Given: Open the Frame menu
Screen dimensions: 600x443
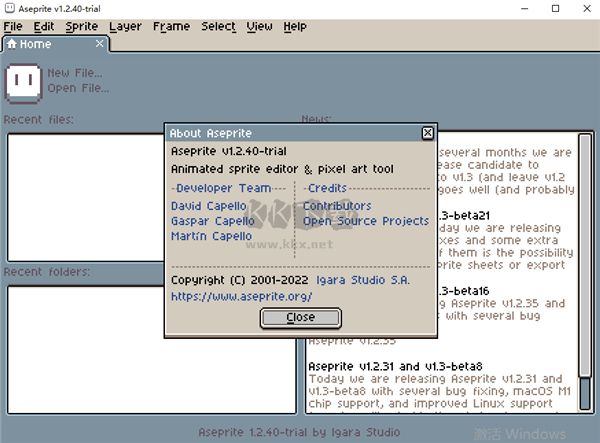Looking at the screenshot, I should tap(171, 26).
